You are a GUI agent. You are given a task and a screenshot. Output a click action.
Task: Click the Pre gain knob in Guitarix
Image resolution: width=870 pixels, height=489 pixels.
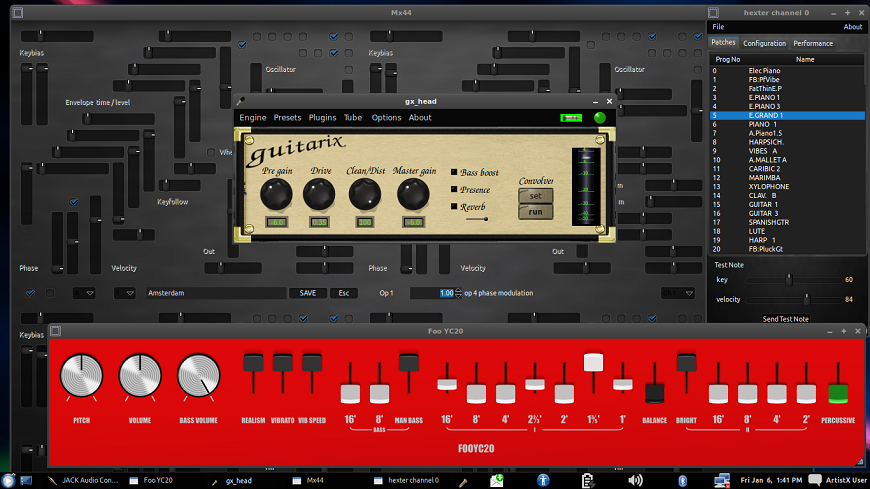click(x=276, y=194)
